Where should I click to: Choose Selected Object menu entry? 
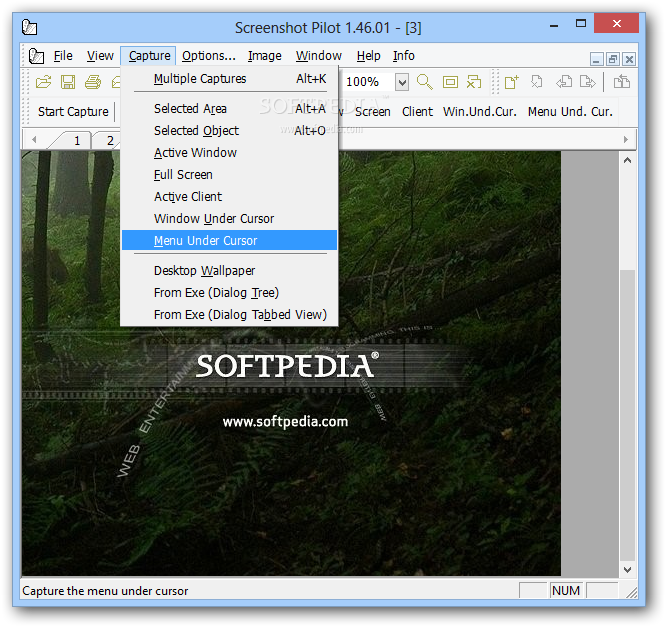click(229, 131)
